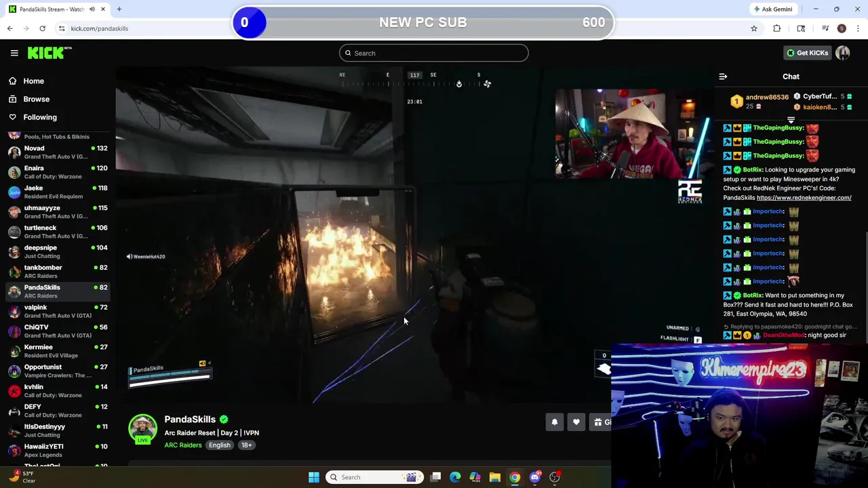The height and width of the screenshot is (488, 868).
Task: Open HawaiizYETI channel in sidebar
Action: [x=58, y=450]
